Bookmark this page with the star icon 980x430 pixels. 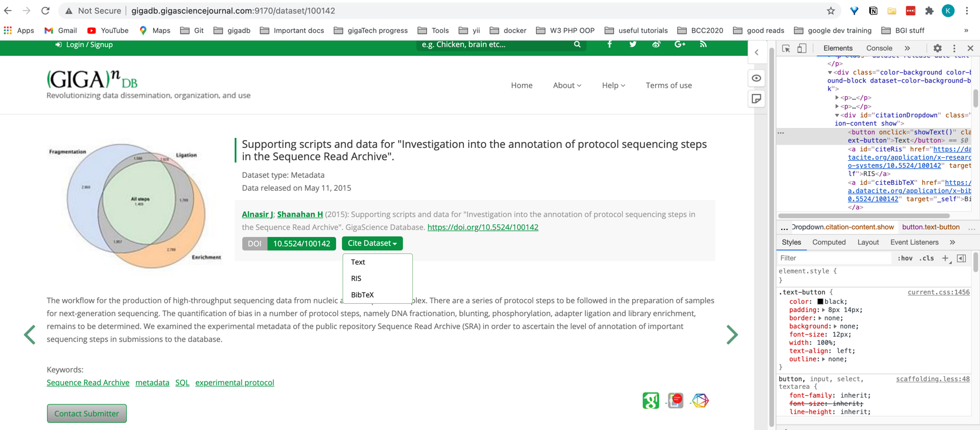[x=831, y=11]
